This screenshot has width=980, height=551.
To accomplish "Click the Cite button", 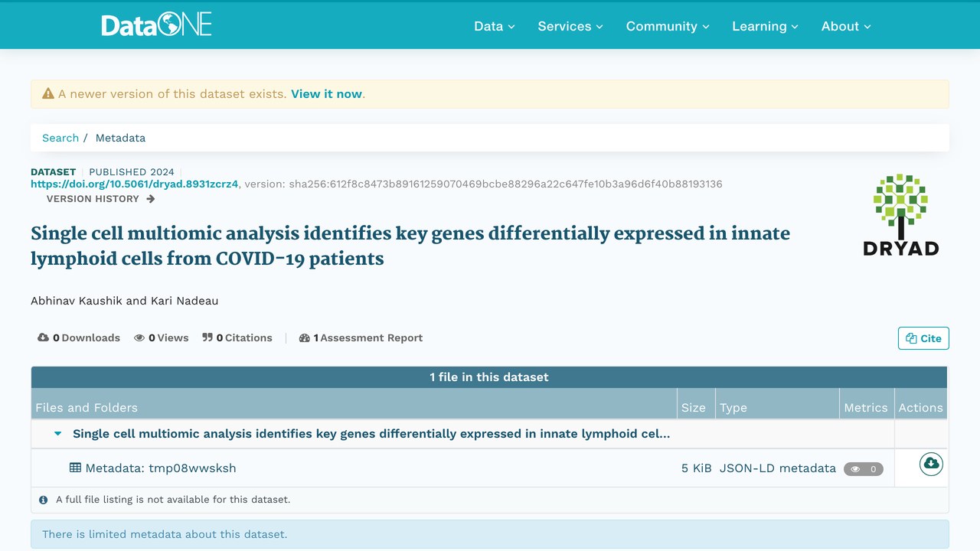I will pos(923,338).
